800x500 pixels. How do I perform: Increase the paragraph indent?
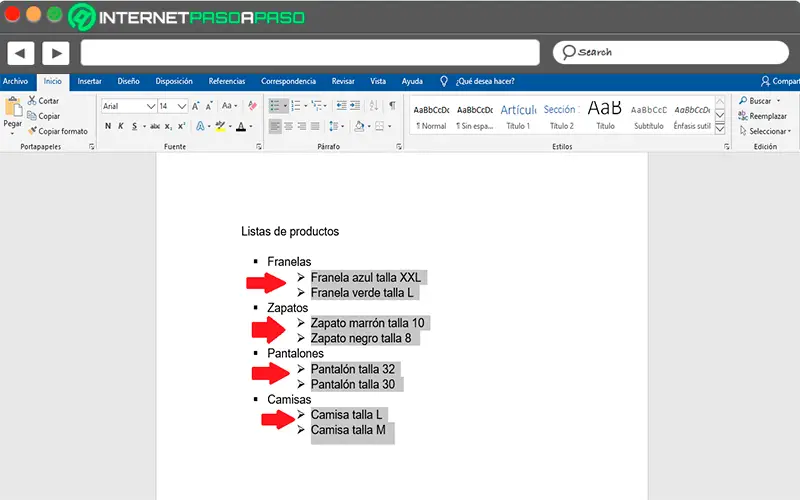tap(355, 106)
